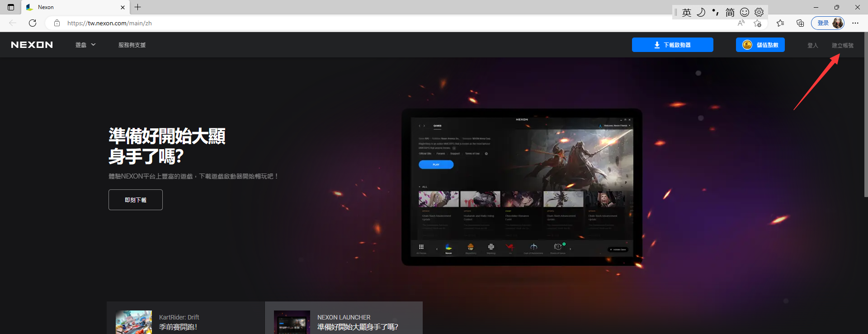Viewport: 868px width, 334px height.
Task: Toggle IME punctuation mode icon
Action: click(716, 12)
